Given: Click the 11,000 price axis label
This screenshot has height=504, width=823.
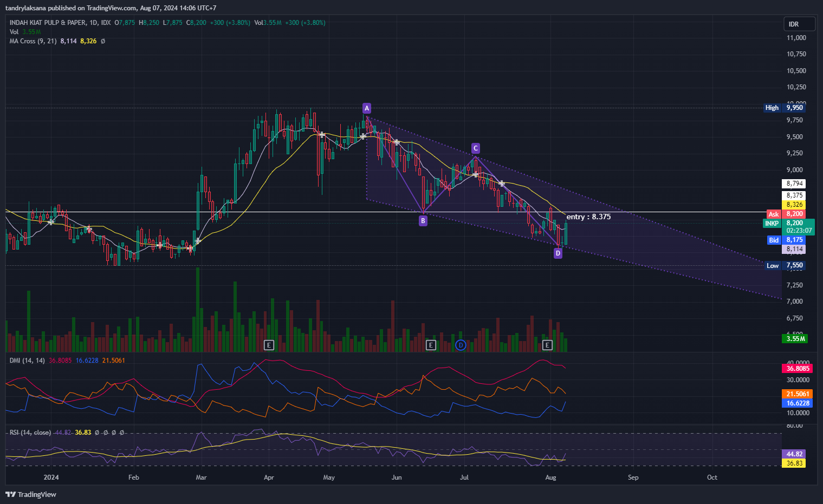Looking at the screenshot, I should click(x=796, y=38).
